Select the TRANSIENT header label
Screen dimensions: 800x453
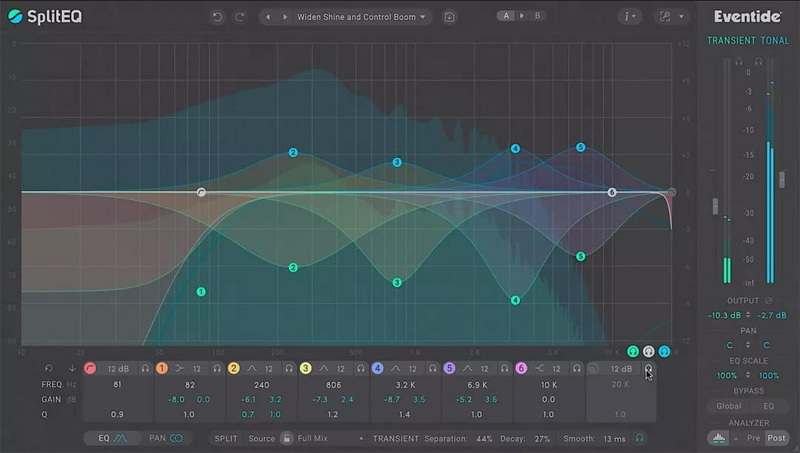pos(731,40)
